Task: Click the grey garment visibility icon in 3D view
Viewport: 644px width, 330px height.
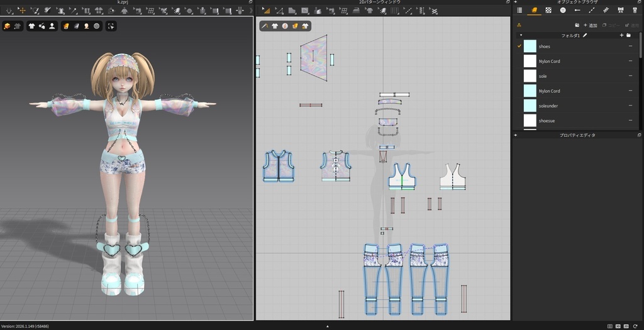Action: point(17,26)
